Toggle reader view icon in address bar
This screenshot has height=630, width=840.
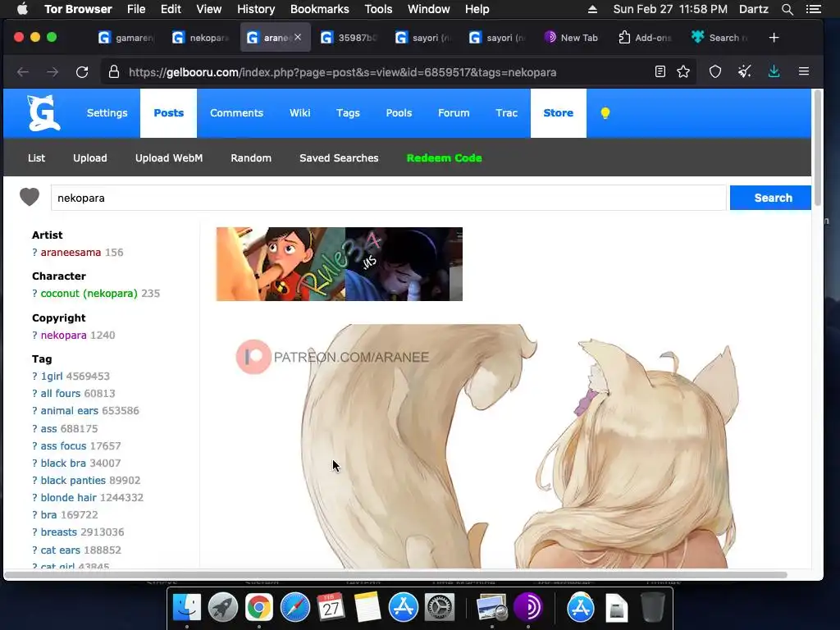[x=660, y=71]
